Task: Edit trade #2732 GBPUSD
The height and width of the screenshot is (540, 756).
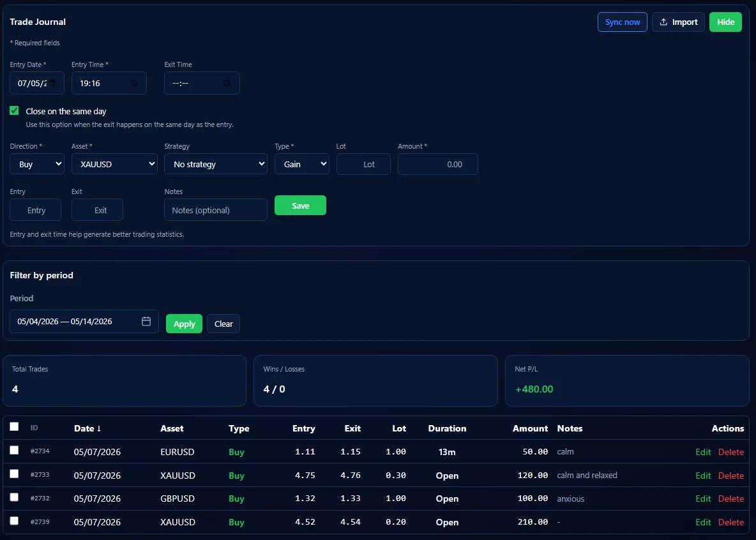Action: (x=703, y=499)
